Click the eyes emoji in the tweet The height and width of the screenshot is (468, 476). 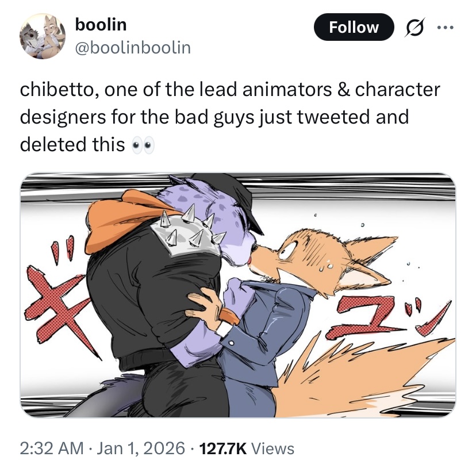coord(143,145)
